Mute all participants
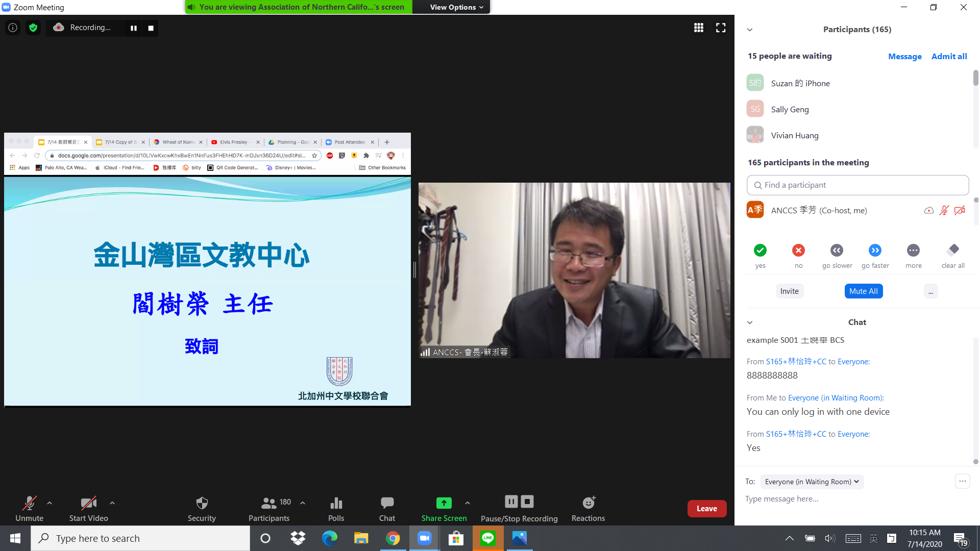 pyautogui.click(x=863, y=291)
